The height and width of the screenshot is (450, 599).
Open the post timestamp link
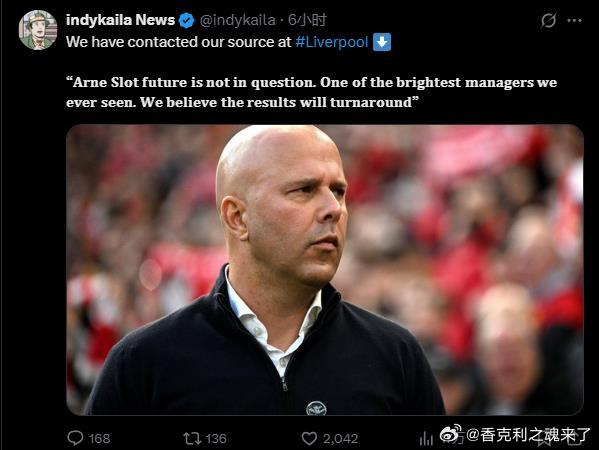pos(307,20)
